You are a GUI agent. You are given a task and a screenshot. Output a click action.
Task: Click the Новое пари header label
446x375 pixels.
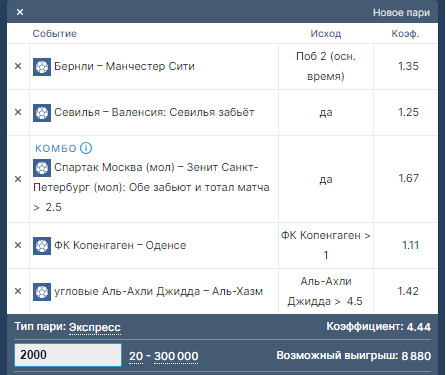click(401, 13)
